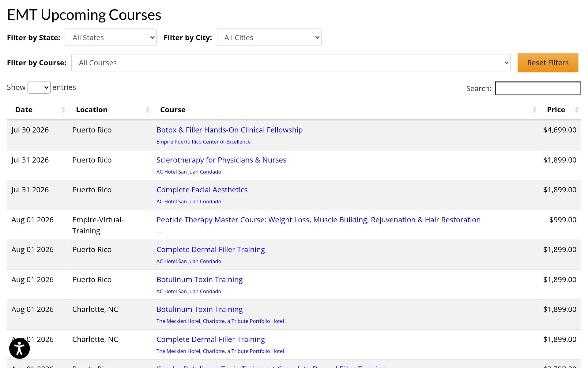Image resolution: width=588 pixels, height=368 pixels.
Task: Click the Course column header text
Action: (173, 110)
